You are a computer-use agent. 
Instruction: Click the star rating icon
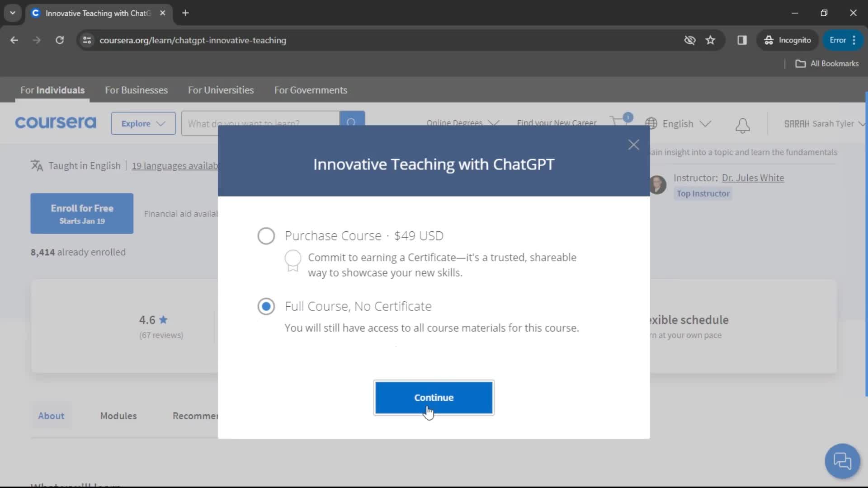164,319
